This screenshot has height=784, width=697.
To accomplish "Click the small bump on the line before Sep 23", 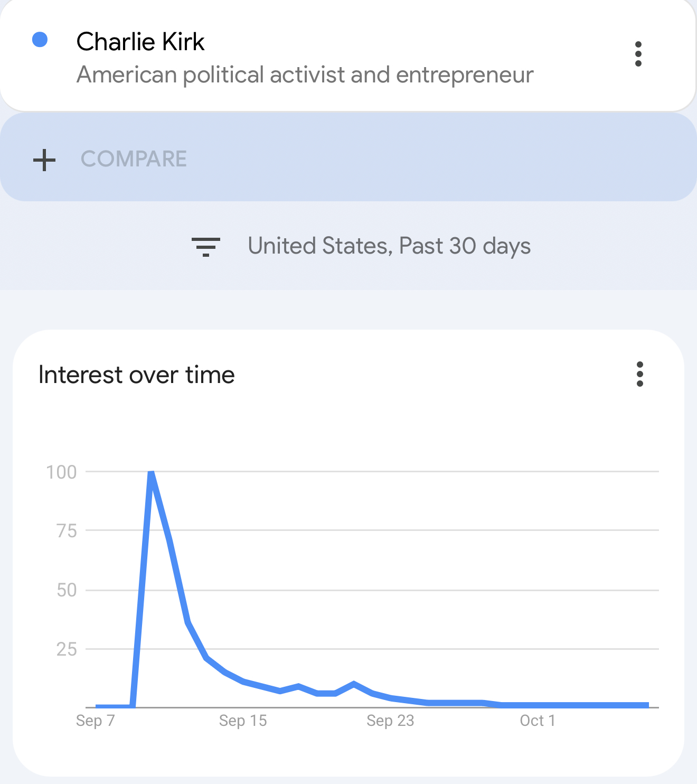I will click(x=354, y=684).
